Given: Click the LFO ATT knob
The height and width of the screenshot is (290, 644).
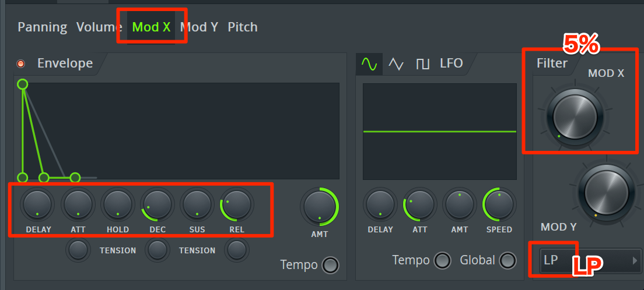Looking at the screenshot, I should click(420, 204).
